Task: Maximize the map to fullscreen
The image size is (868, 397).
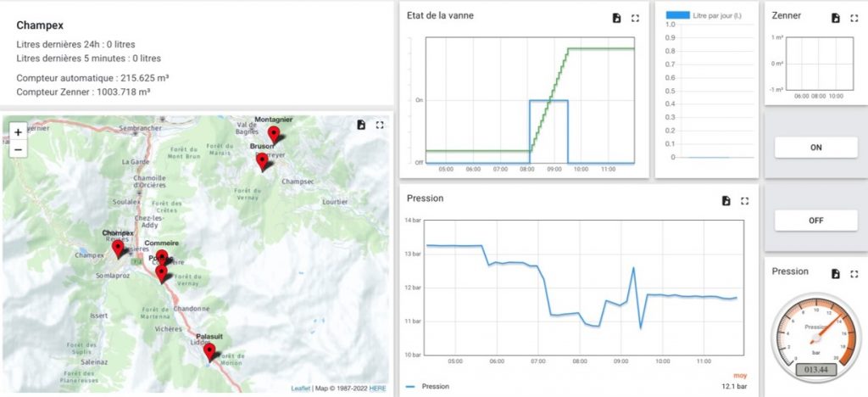Action: pyautogui.click(x=380, y=125)
